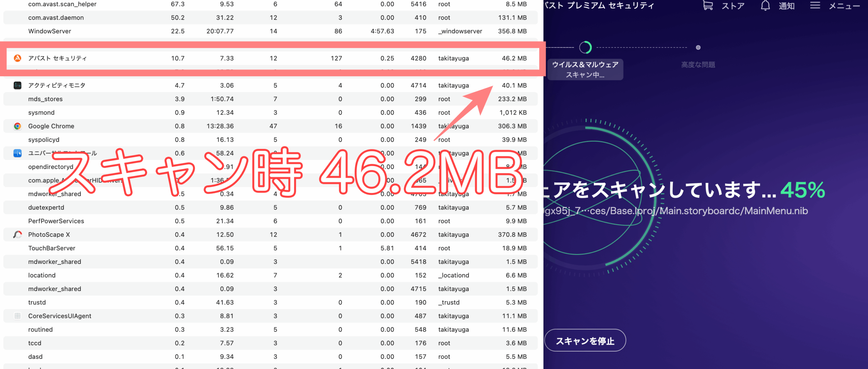Click the _locationd user cell
868x369 pixels.
pyautogui.click(x=454, y=275)
